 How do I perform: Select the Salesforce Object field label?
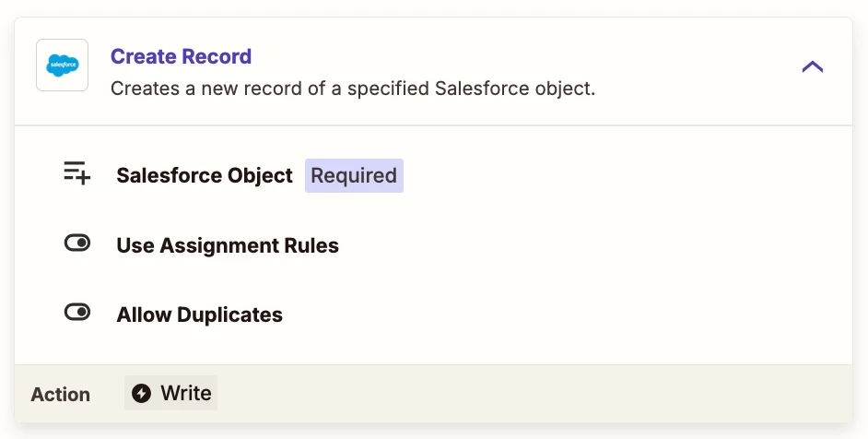point(205,175)
